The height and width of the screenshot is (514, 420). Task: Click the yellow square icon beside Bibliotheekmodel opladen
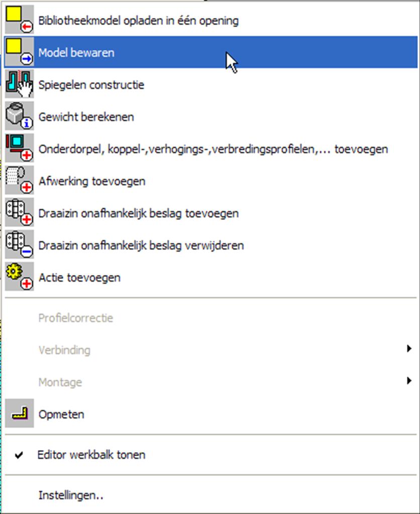pyautogui.click(x=20, y=20)
